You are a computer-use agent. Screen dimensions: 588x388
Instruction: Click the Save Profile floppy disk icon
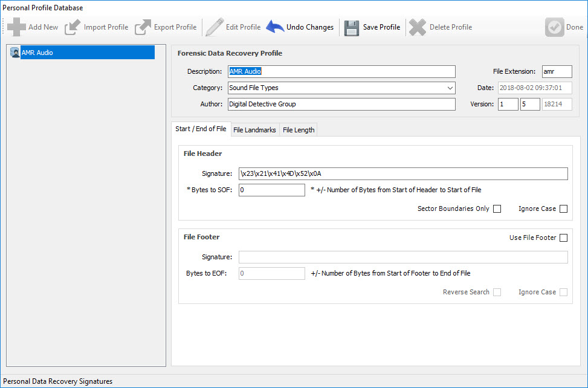352,28
